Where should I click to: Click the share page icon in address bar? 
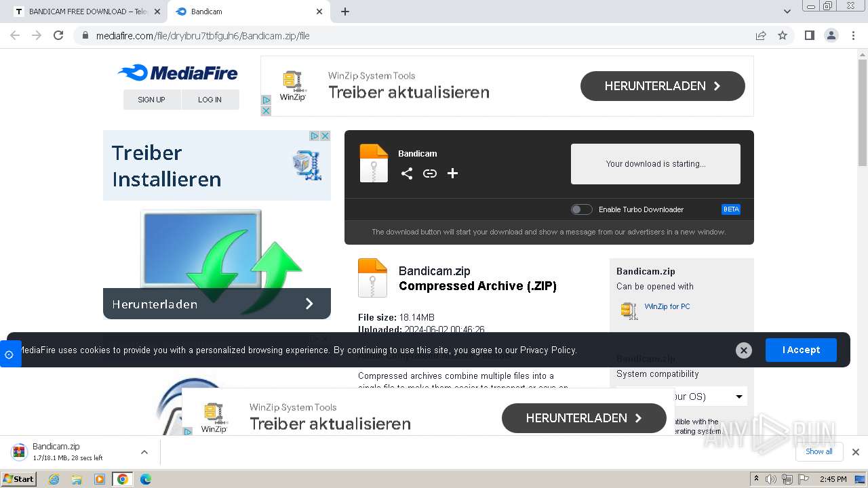(761, 35)
